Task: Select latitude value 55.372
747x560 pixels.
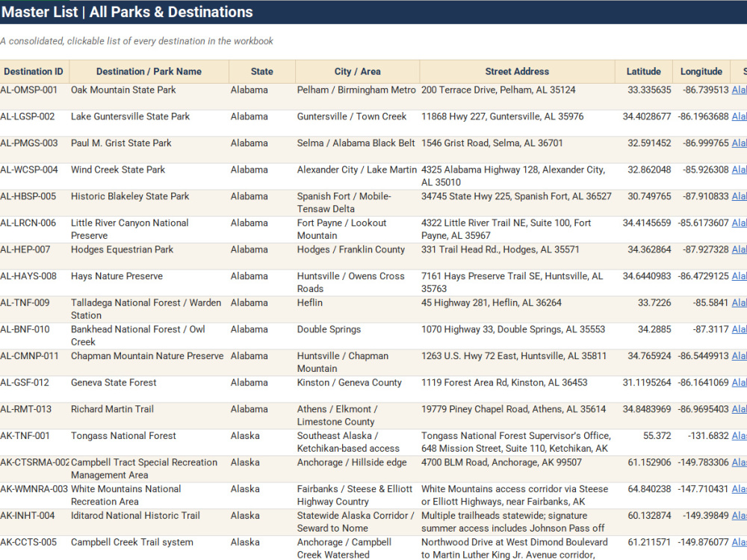Action: point(644,444)
